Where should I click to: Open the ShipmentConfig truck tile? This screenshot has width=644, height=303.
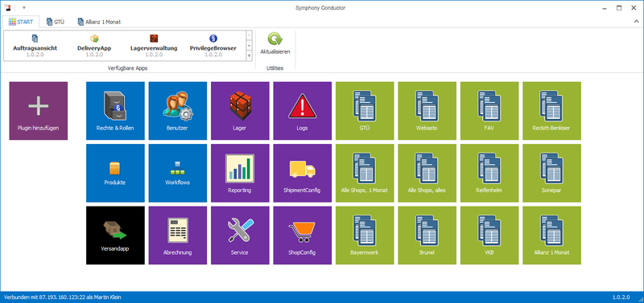(x=303, y=173)
